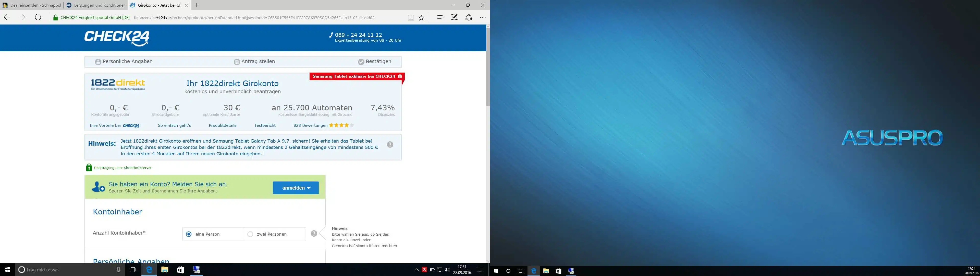Open Windows Start menu on left taskbar

click(7, 270)
